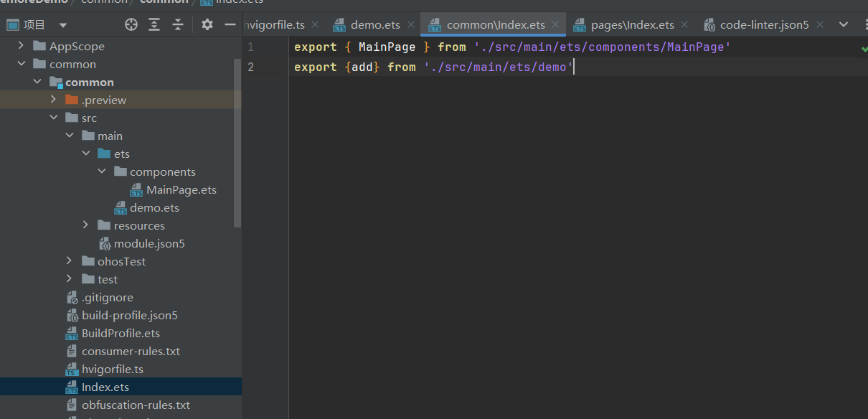This screenshot has width=868, height=419.
Task: Click the AppScope folder icon
Action: pos(39,47)
